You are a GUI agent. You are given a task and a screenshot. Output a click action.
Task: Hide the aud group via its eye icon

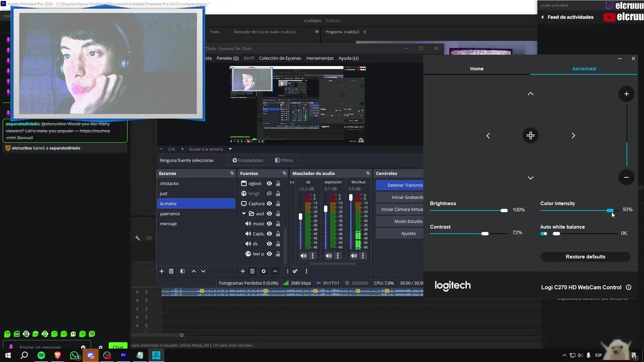coord(269,214)
